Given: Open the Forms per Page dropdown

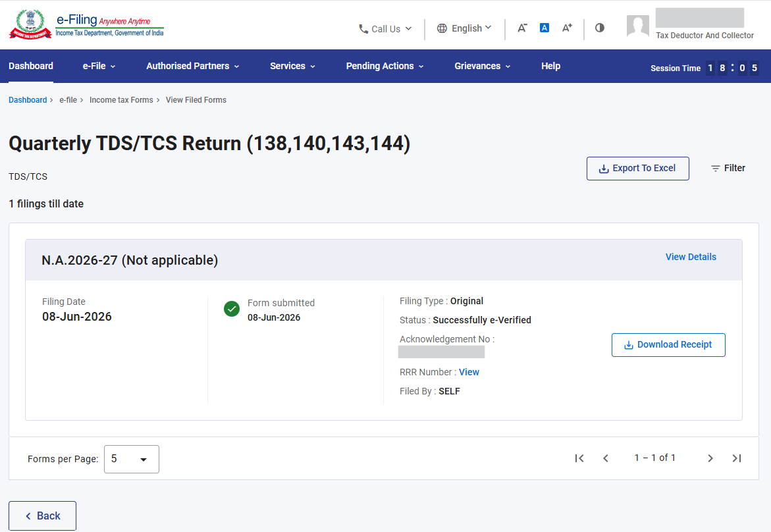Looking at the screenshot, I should 131,459.
